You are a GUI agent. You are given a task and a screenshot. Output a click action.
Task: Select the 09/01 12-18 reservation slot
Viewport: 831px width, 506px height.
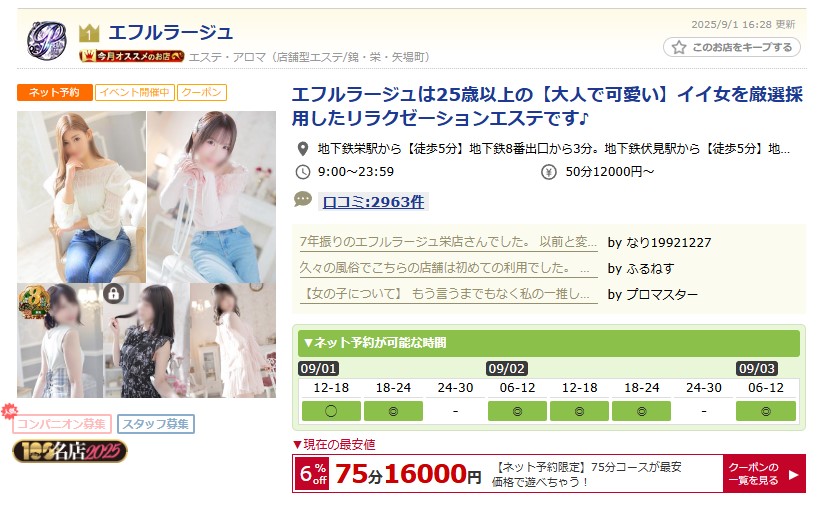(331, 411)
